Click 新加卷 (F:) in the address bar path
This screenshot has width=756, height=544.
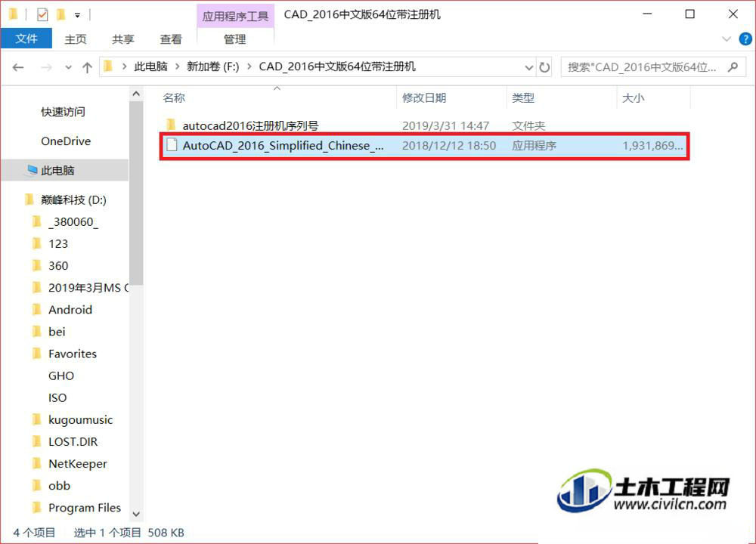click(212, 66)
